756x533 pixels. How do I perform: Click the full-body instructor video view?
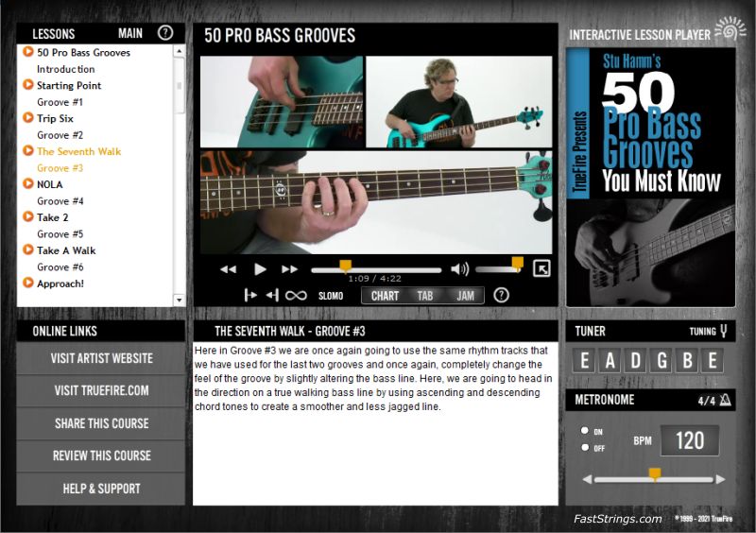pyautogui.click(x=459, y=102)
